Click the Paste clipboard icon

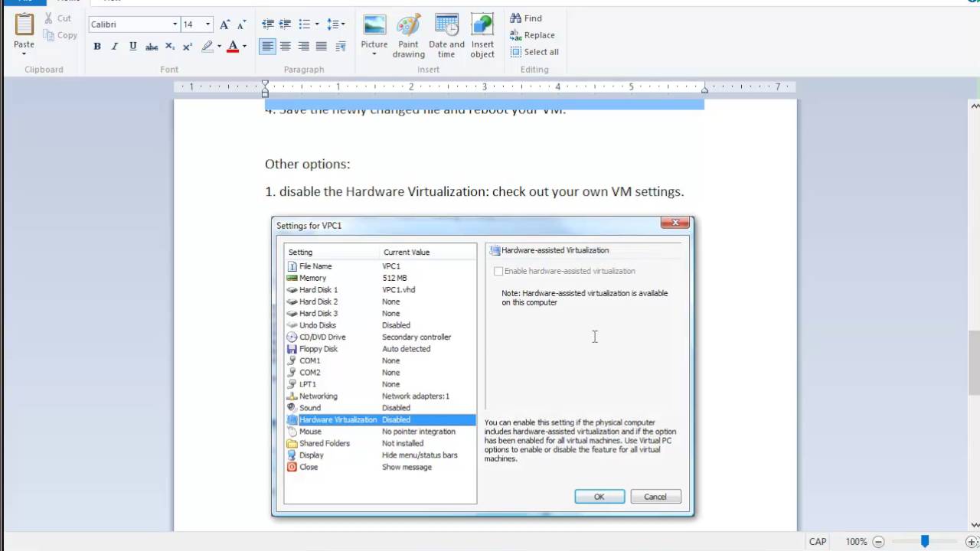click(x=24, y=24)
